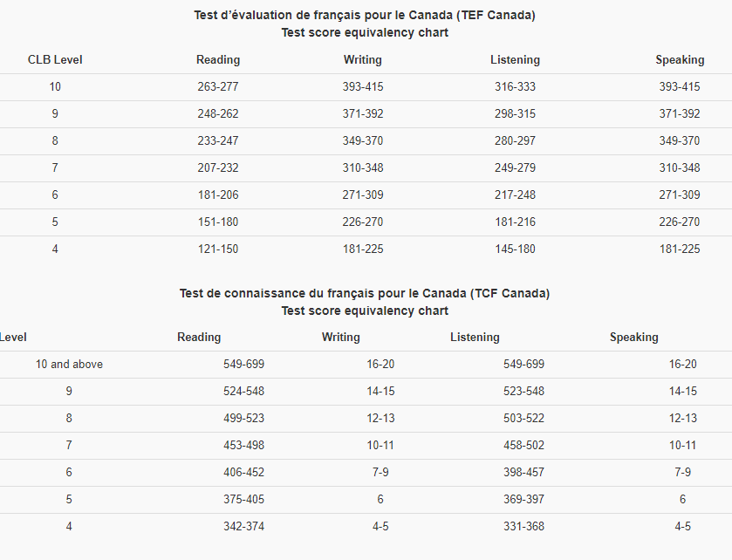The width and height of the screenshot is (732, 560).
Task: Click the Listening header in TCF chart
Action: [475, 338]
